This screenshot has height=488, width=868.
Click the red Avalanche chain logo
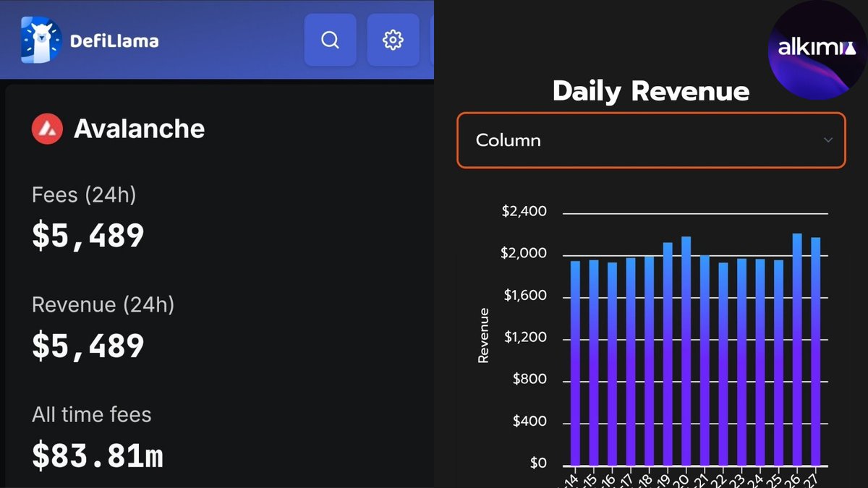point(47,129)
